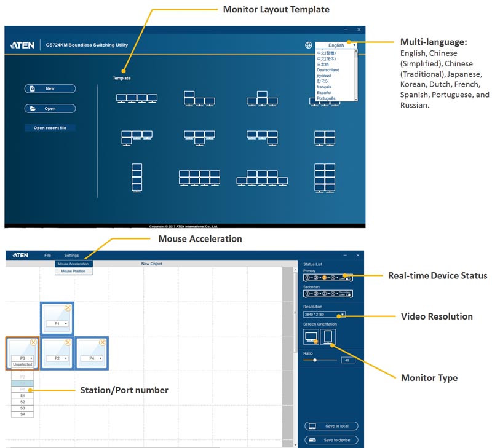Open the P2 port dropdown
492x448 pixels.
point(57,358)
